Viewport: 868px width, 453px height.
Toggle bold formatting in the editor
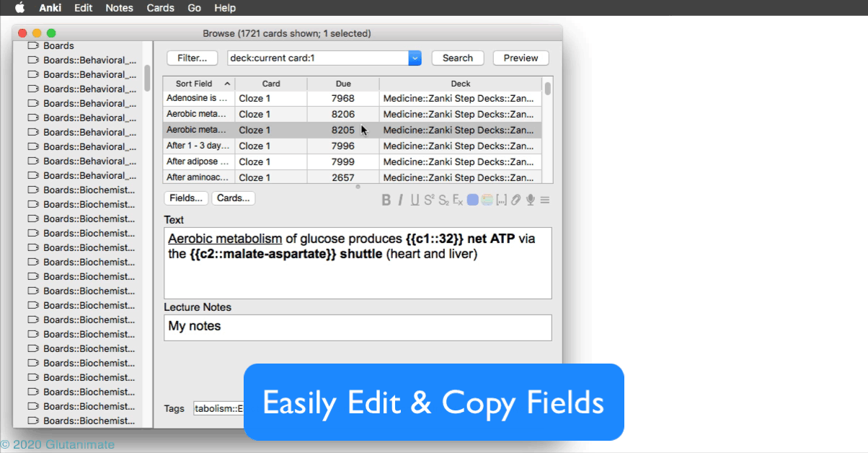(387, 200)
